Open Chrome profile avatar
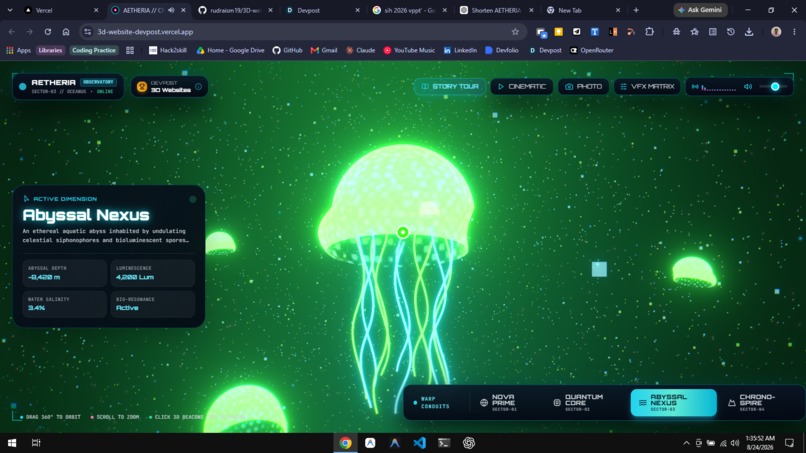806x453 pixels. point(776,32)
